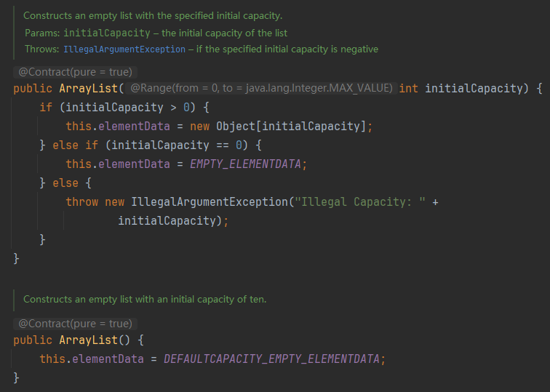Click the condition "initialCapacity == 0"
Viewport: 550px width, 392px height.
point(177,145)
